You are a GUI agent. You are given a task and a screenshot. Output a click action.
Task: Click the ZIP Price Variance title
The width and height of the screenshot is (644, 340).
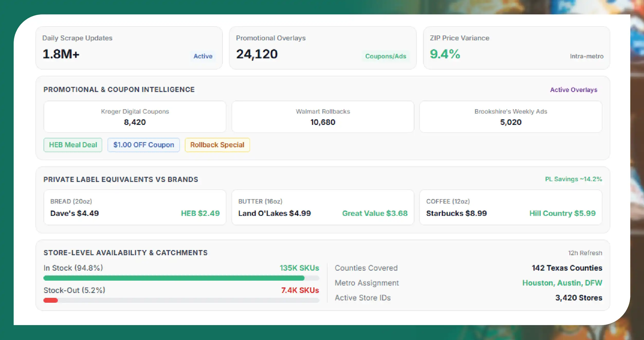[x=459, y=38]
